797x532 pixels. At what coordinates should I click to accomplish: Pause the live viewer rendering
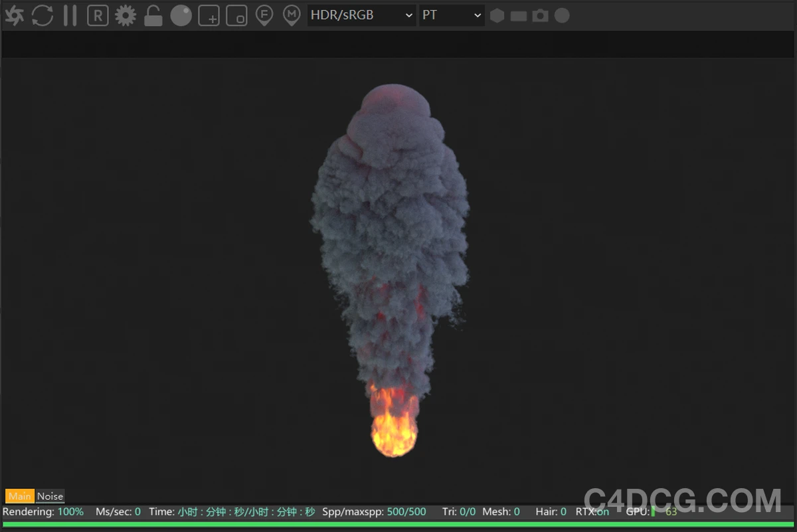coord(70,15)
